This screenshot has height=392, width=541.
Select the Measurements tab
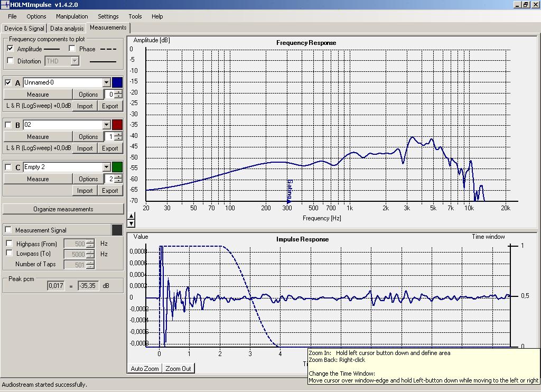pyautogui.click(x=108, y=27)
